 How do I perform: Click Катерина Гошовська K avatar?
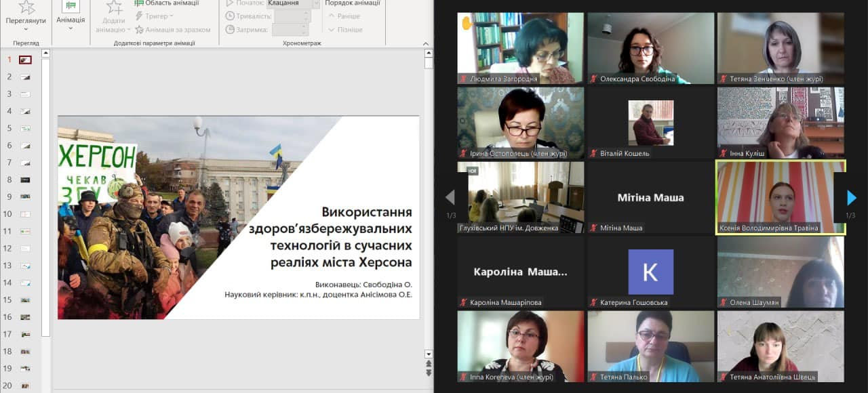(650, 271)
